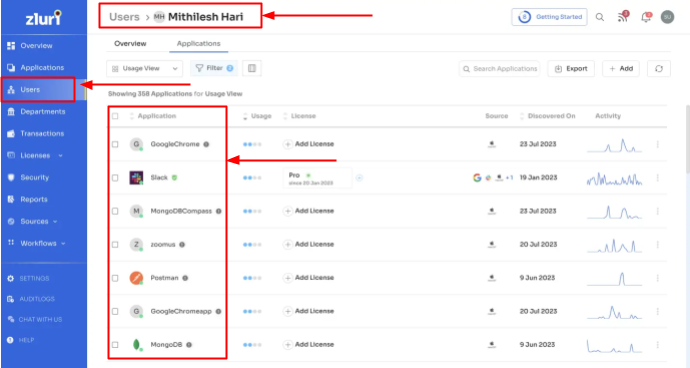Export the applications list
Image resolution: width=690 pixels, height=368 pixels.
coord(571,69)
